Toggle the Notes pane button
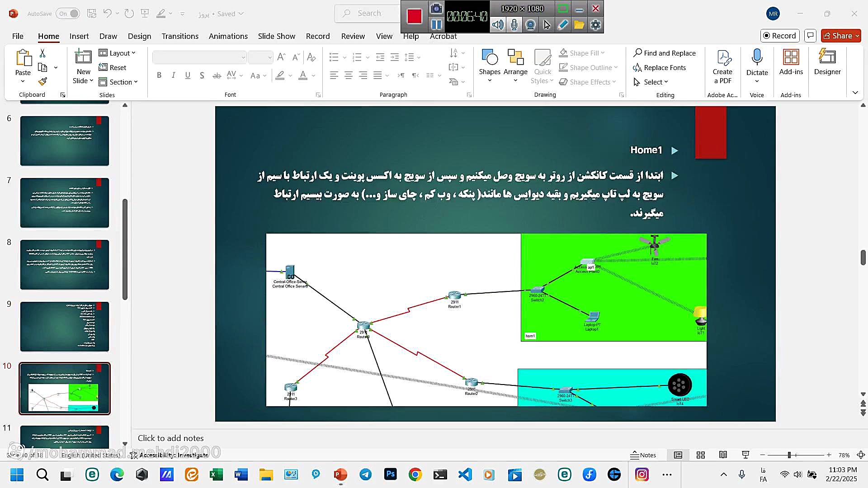 643,455
